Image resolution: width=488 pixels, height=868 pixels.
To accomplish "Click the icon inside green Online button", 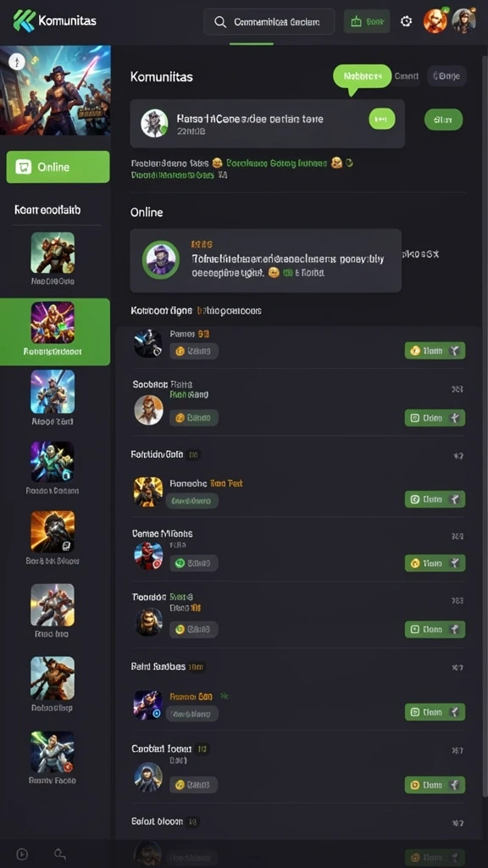I will pyautogui.click(x=23, y=167).
